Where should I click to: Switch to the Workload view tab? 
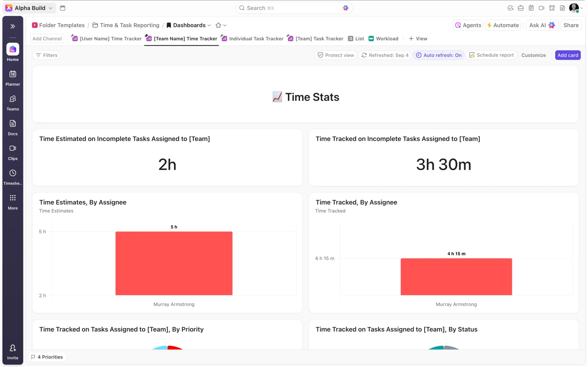(x=383, y=39)
